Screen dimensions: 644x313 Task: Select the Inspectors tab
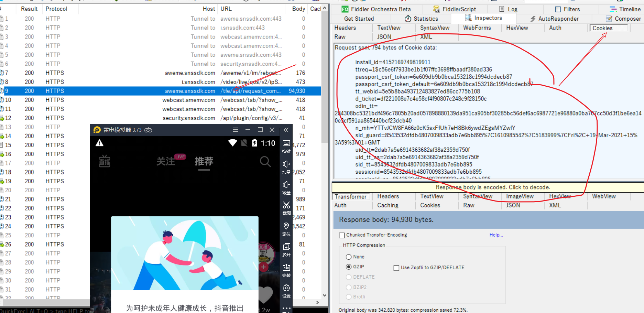click(x=483, y=18)
